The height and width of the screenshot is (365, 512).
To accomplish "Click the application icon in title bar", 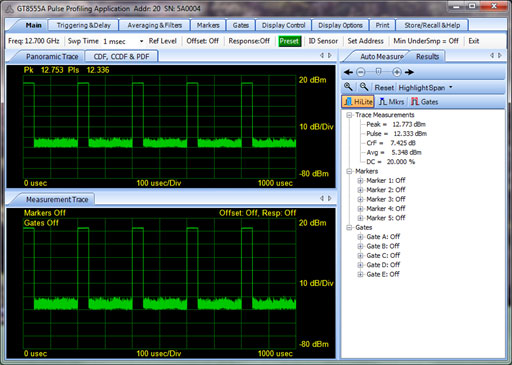I will click(x=10, y=9).
